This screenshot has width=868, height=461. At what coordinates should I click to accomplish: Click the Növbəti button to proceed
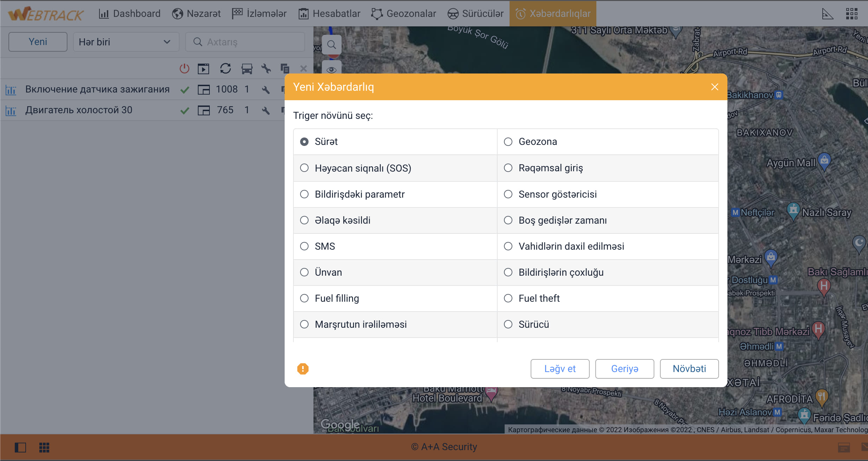coord(689,369)
